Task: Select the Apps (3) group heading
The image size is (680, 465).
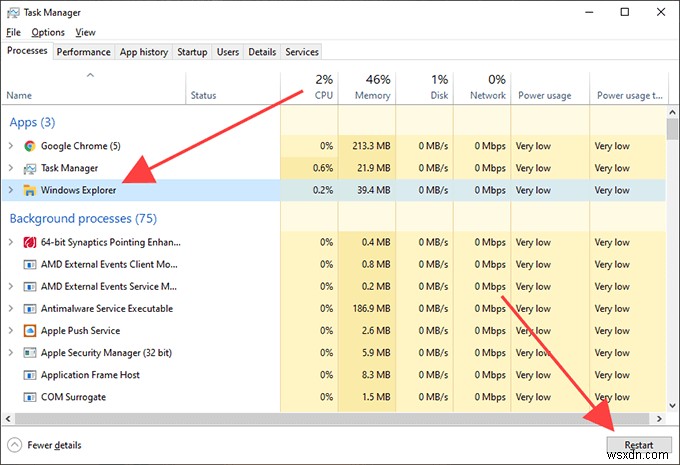Action: coord(32,122)
